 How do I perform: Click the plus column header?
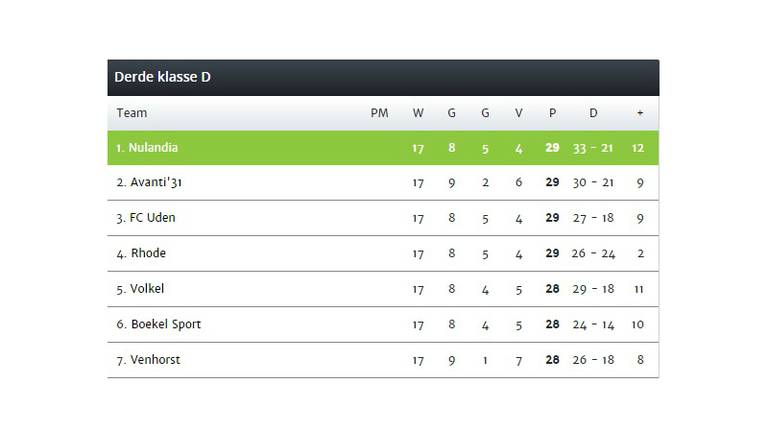pos(640,113)
